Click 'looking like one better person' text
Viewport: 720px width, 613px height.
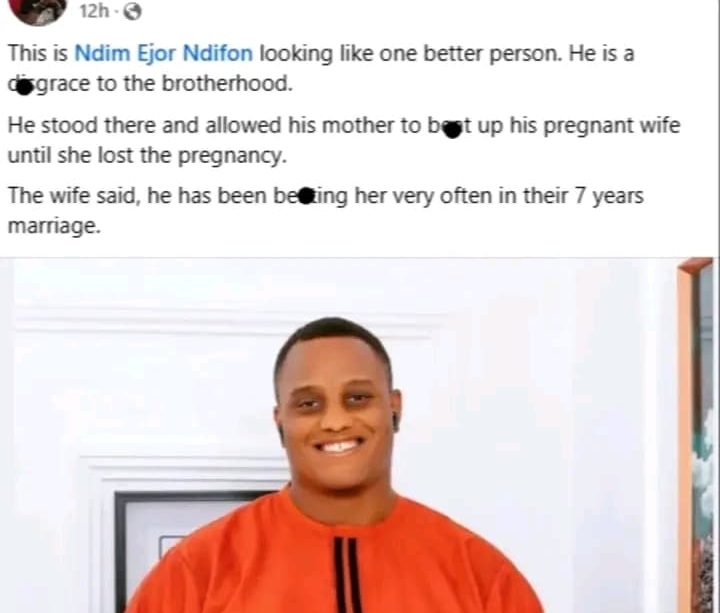[411, 53]
